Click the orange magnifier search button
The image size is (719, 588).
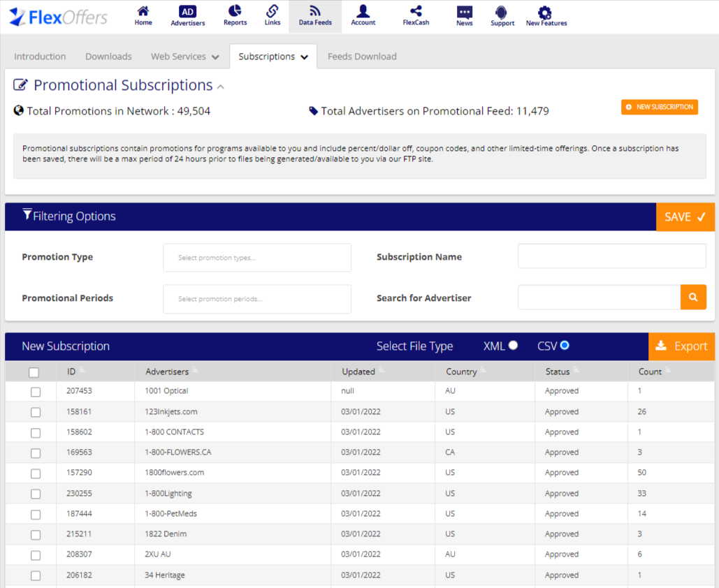pos(693,297)
